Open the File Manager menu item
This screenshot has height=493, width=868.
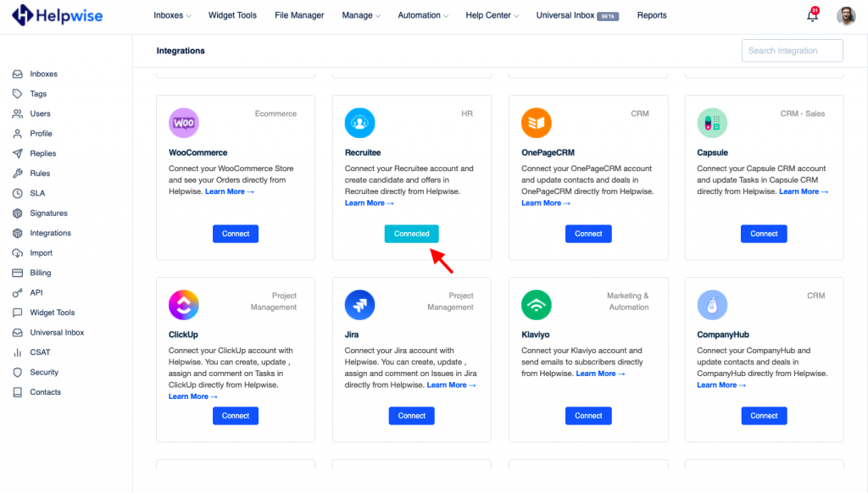299,15
